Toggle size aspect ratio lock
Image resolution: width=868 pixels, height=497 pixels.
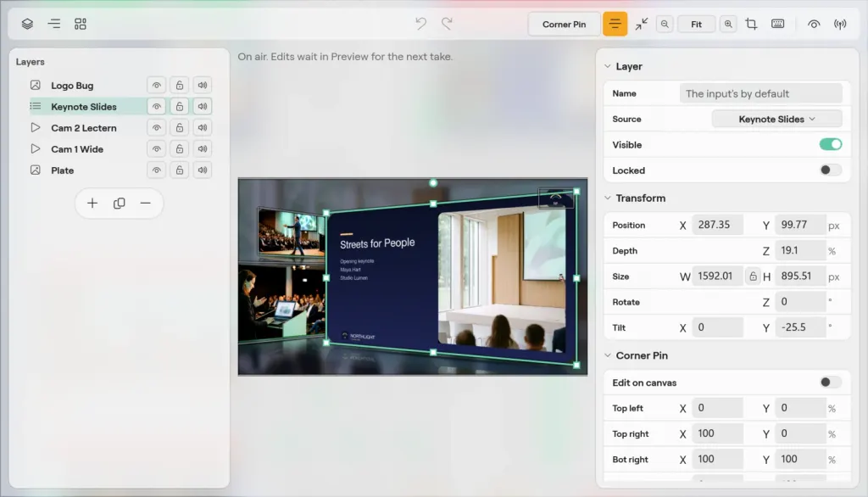753,276
